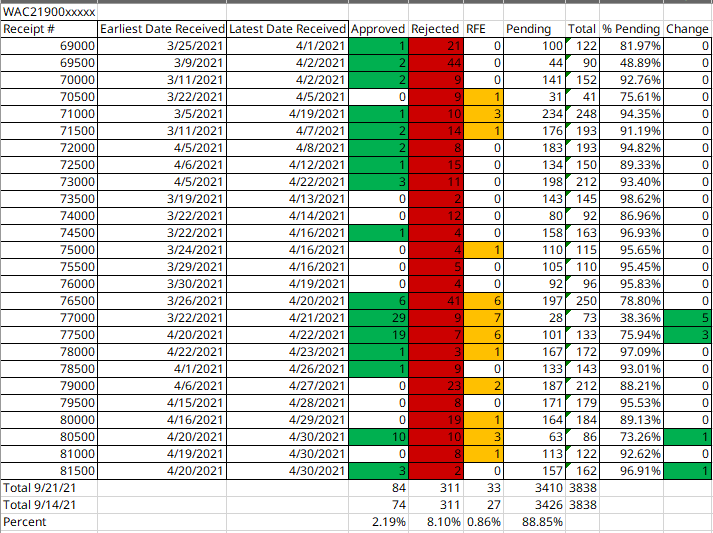This screenshot has width=713, height=533.
Task: Click receipt number cell 77000
Action: click(49, 318)
